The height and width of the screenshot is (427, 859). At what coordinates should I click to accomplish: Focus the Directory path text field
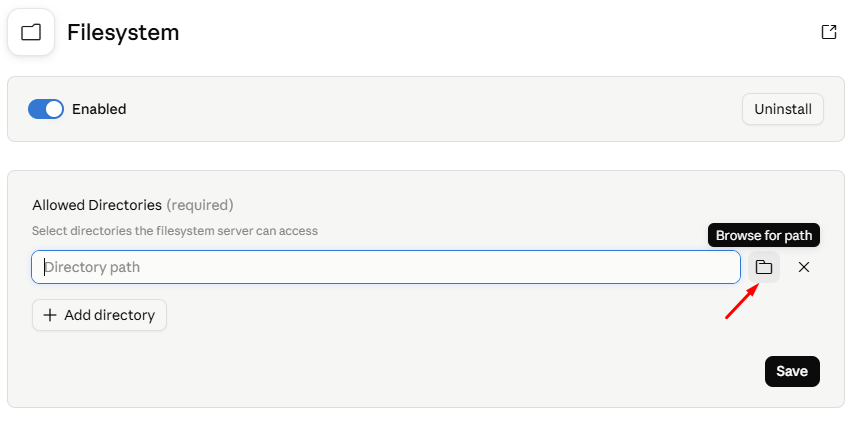(x=386, y=267)
